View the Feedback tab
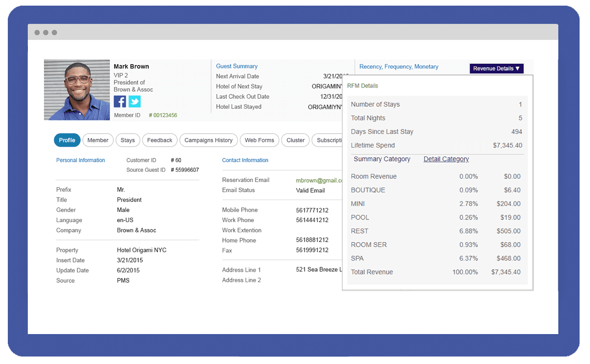590x364 pixels. pos(159,140)
